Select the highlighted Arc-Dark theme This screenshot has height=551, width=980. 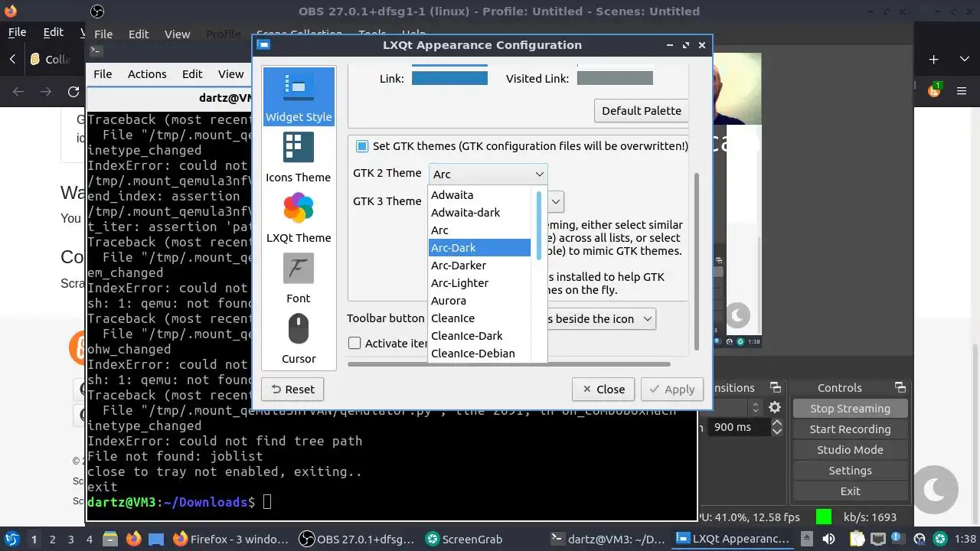coord(479,248)
